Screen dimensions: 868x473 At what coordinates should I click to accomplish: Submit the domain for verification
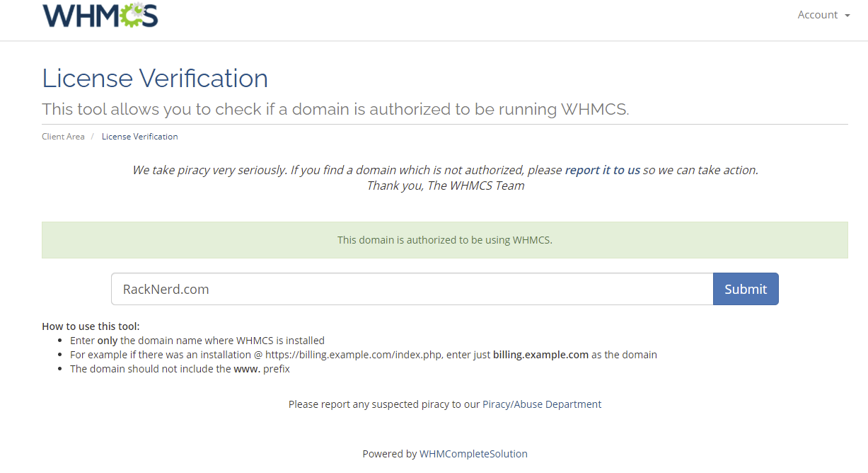746,289
